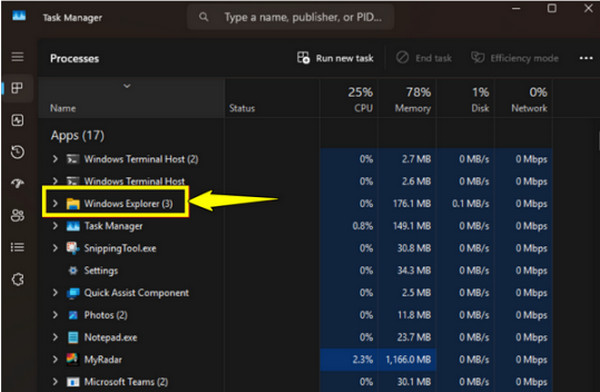Click the Quick Assist Component icon
This screenshot has height=392, width=600.
coord(73,293)
